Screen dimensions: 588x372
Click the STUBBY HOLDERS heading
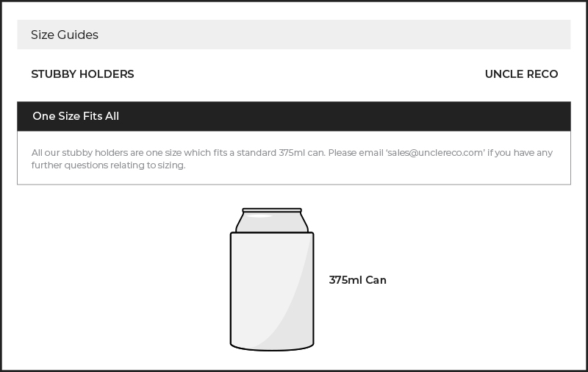click(82, 74)
